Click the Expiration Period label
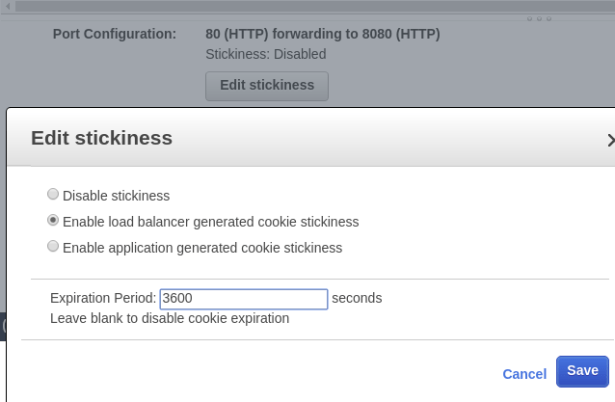This screenshot has width=615, height=402. pos(103,298)
